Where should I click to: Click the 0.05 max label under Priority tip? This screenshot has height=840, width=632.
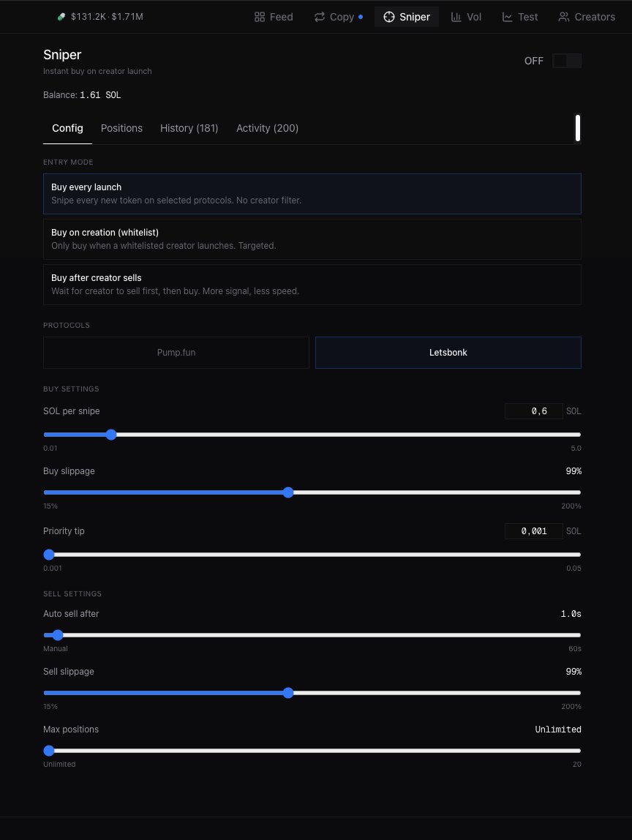point(573,568)
